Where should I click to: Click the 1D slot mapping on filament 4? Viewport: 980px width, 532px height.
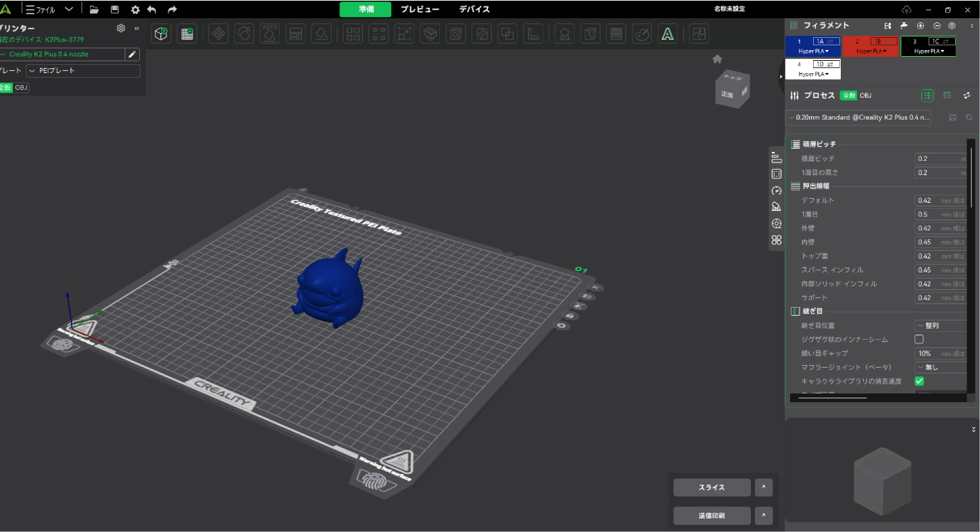click(x=826, y=64)
